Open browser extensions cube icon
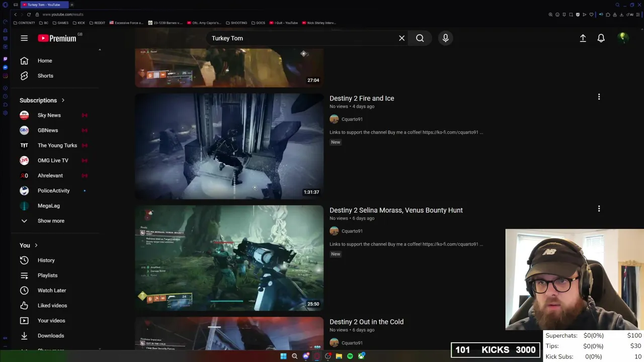The width and height of the screenshot is (644, 362). [608, 15]
